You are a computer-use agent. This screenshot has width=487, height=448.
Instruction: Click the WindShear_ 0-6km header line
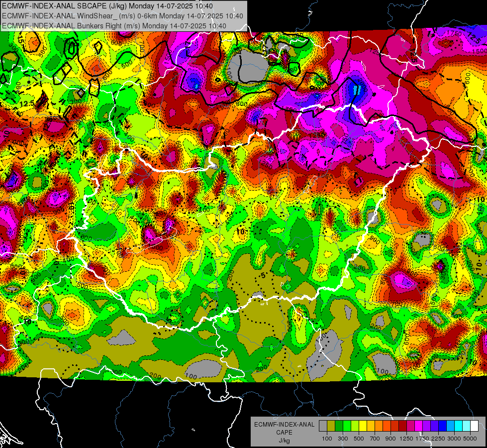[122, 16]
